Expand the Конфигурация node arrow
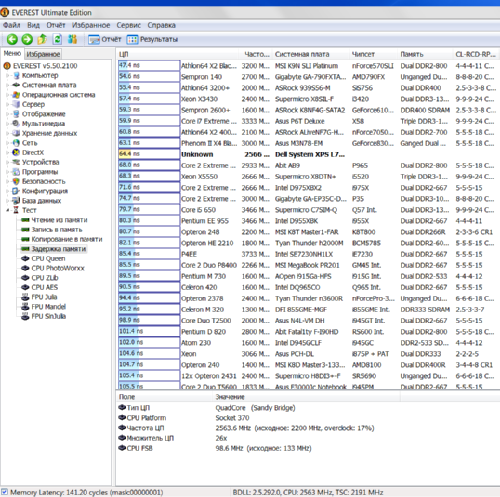Viewport: 500px width, 497px height. [8, 191]
